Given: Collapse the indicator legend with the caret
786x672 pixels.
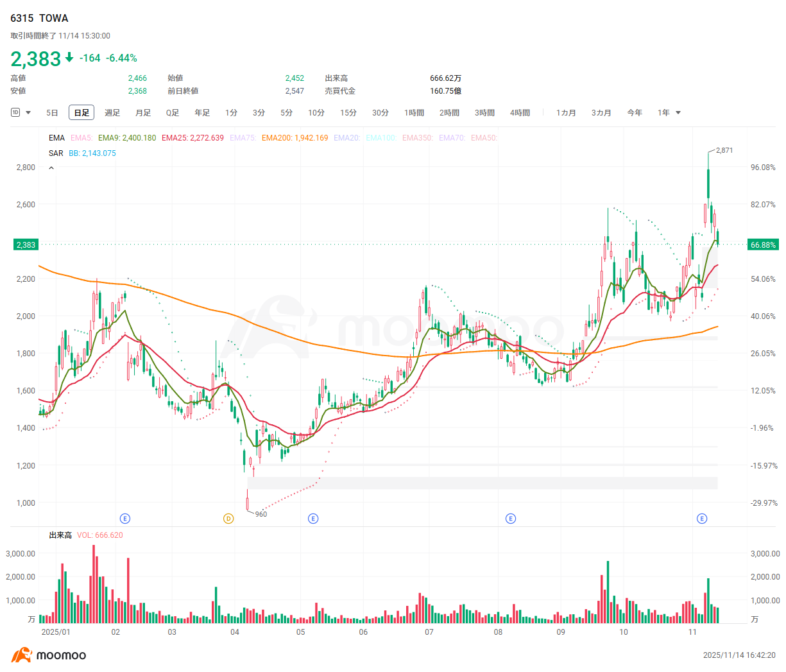Looking at the screenshot, I should click(51, 168).
